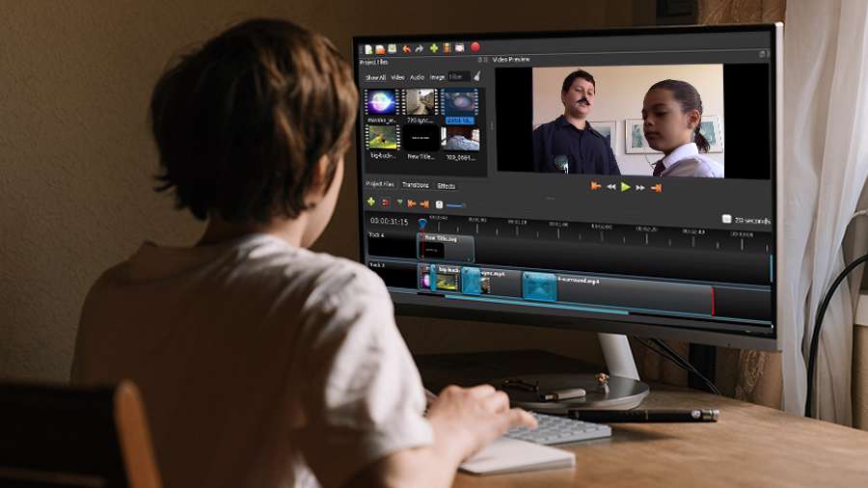
Task: Open the Transitions tab
Action: [x=415, y=185]
